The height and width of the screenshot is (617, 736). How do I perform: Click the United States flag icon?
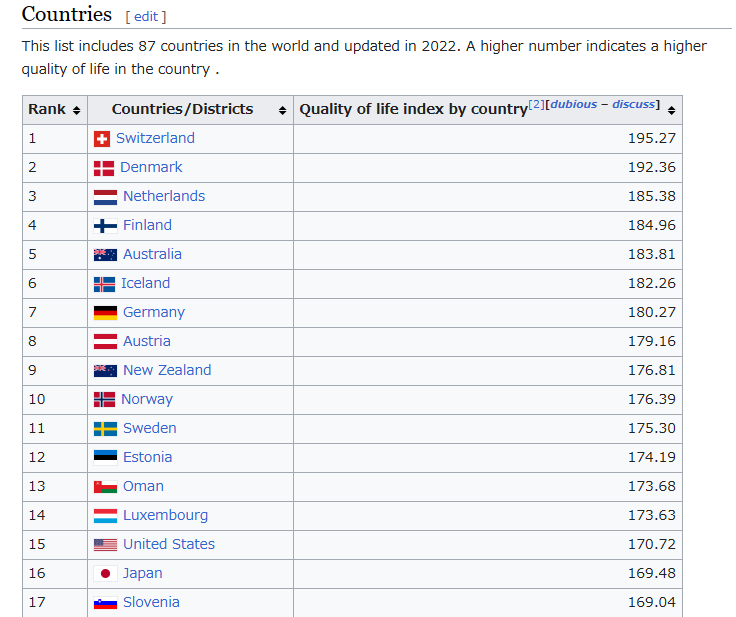(x=105, y=545)
